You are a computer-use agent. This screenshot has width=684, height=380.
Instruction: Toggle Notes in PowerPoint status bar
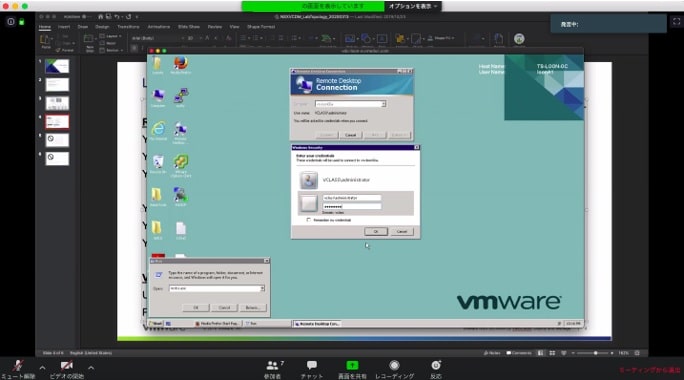coord(492,353)
